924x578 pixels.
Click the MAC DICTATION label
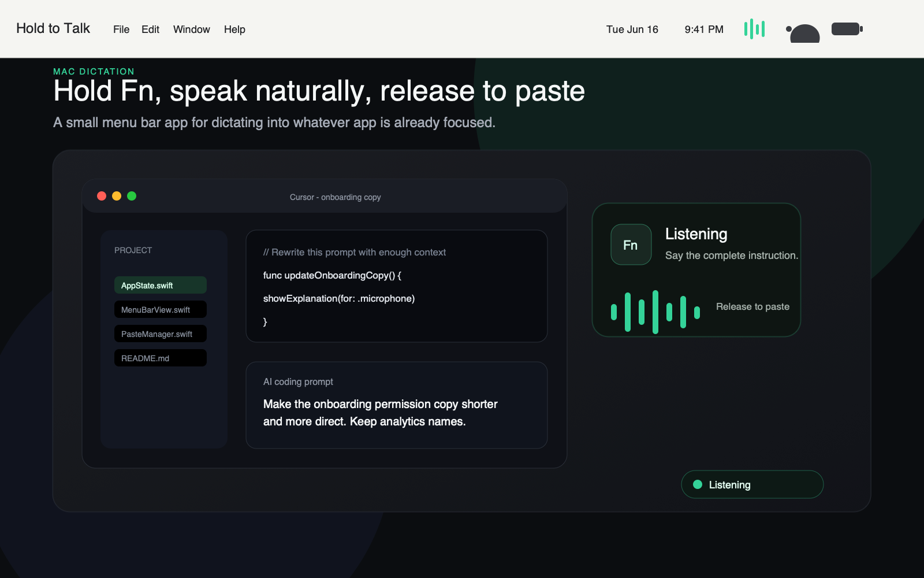coord(94,72)
